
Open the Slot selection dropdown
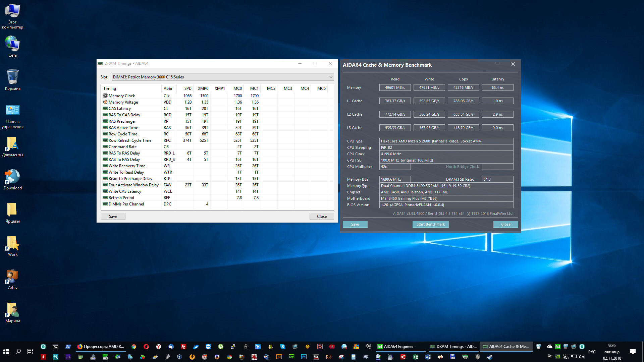(x=222, y=77)
